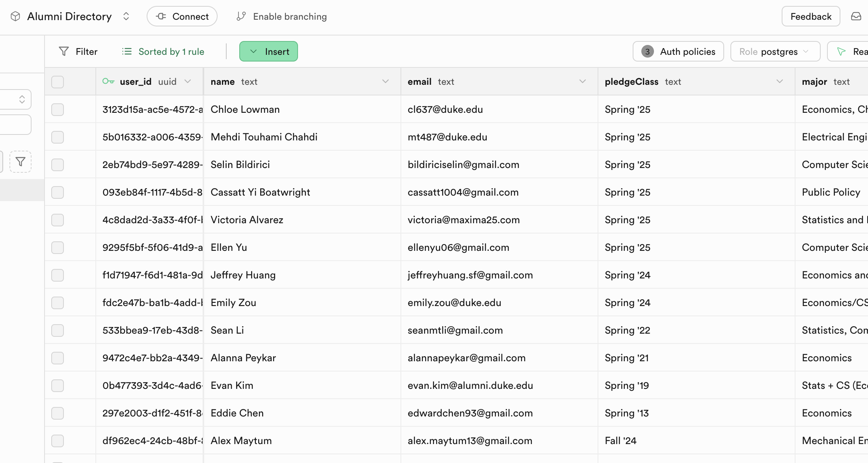Click major cell Public Policy
This screenshot has width=868, height=463.
[x=831, y=192]
